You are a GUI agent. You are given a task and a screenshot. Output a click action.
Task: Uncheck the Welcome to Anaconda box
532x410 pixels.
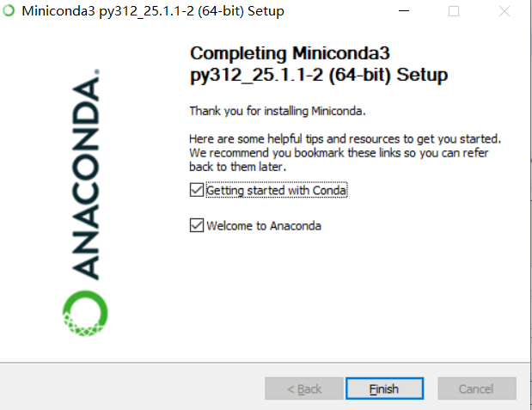coord(197,225)
